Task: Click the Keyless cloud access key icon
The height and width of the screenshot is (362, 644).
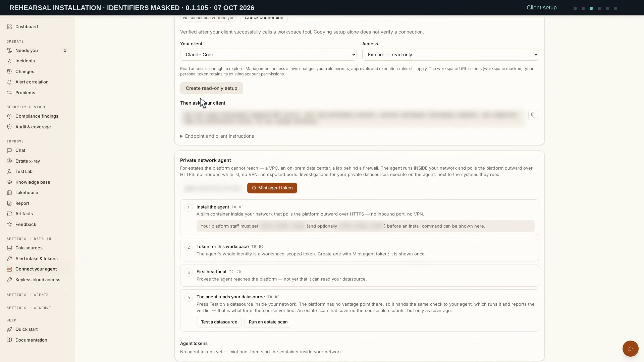Action: [9, 280]
